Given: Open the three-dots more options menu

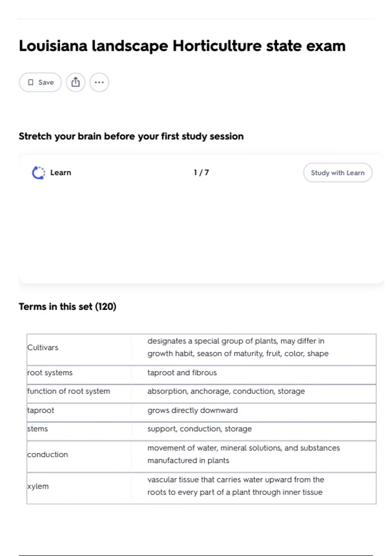Looking at the screenshot, I should point(99,82).
